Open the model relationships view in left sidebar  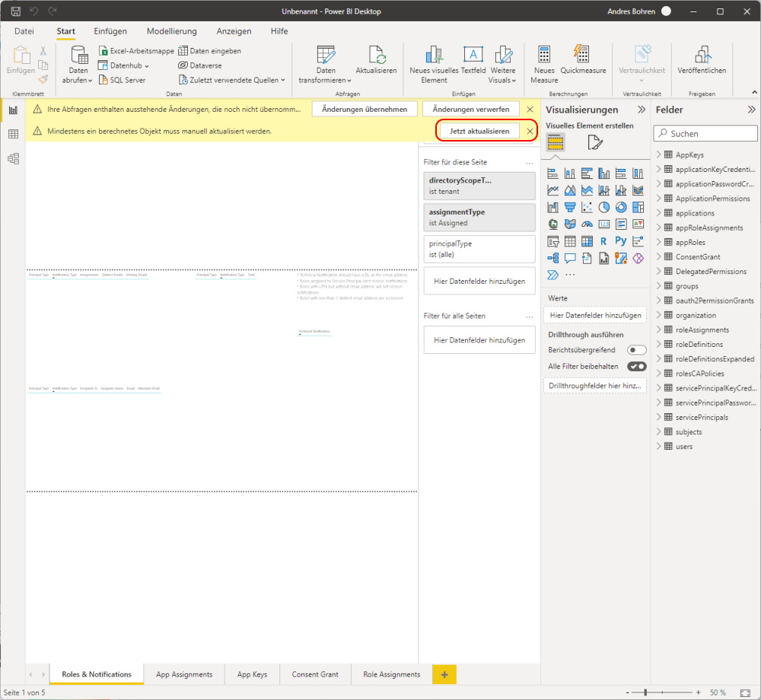tap(13, 158)
